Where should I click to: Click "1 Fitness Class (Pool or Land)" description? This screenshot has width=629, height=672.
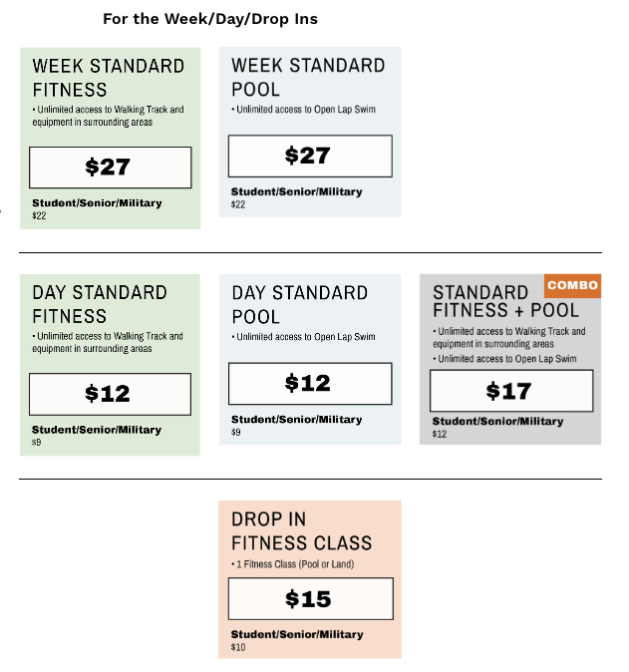tap(294, 565)
